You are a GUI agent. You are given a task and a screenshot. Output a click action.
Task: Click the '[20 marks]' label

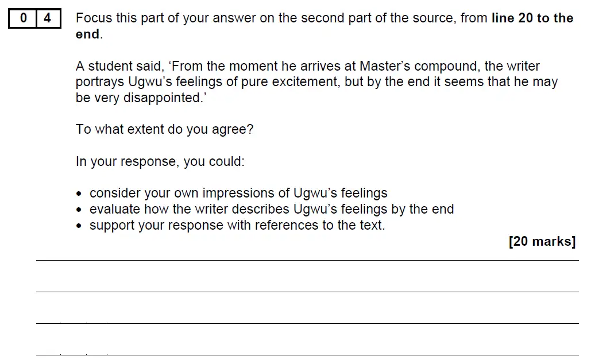coord(542,241)
